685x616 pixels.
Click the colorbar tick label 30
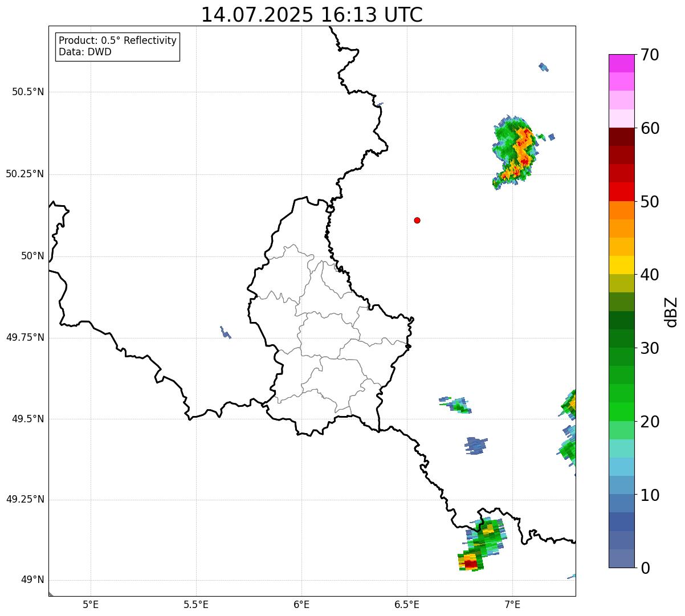coord(649,348)
